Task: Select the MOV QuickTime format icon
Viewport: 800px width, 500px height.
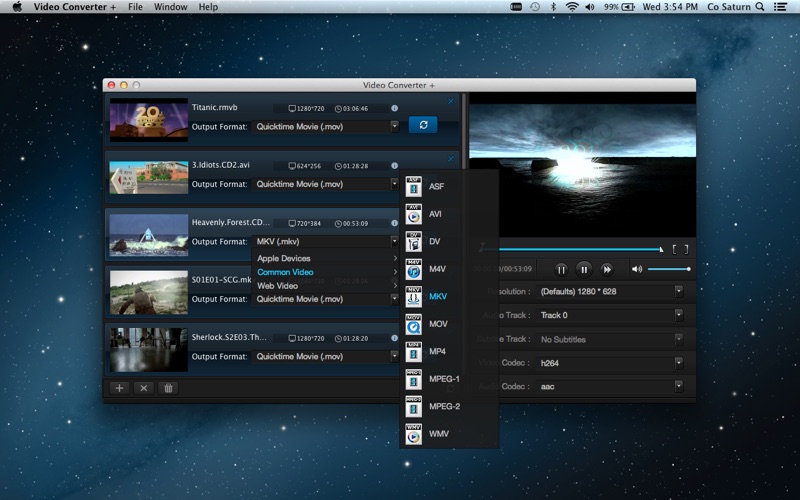Action: click(x=413, y=324)
